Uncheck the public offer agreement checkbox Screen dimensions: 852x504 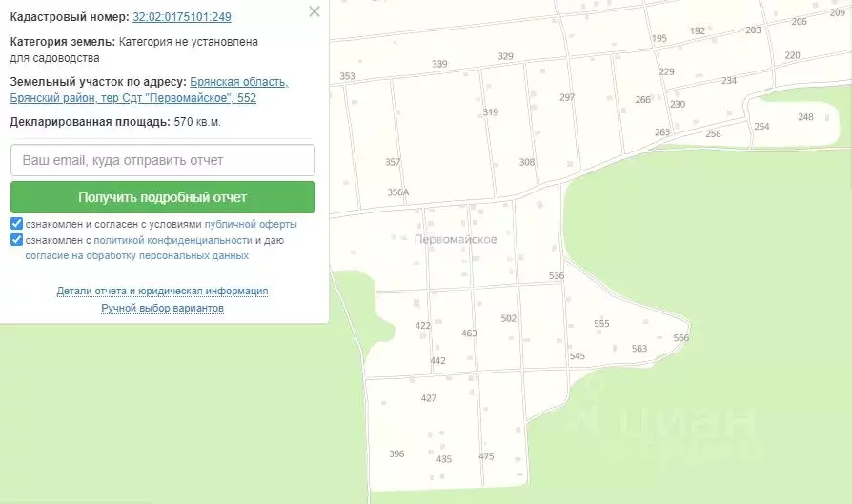tap(17, 224)
